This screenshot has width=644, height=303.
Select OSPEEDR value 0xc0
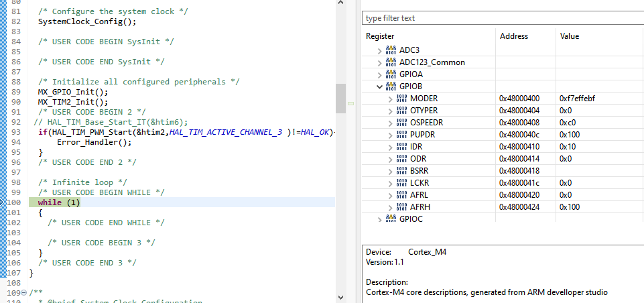pyautogui.click(x=568, y=123)
